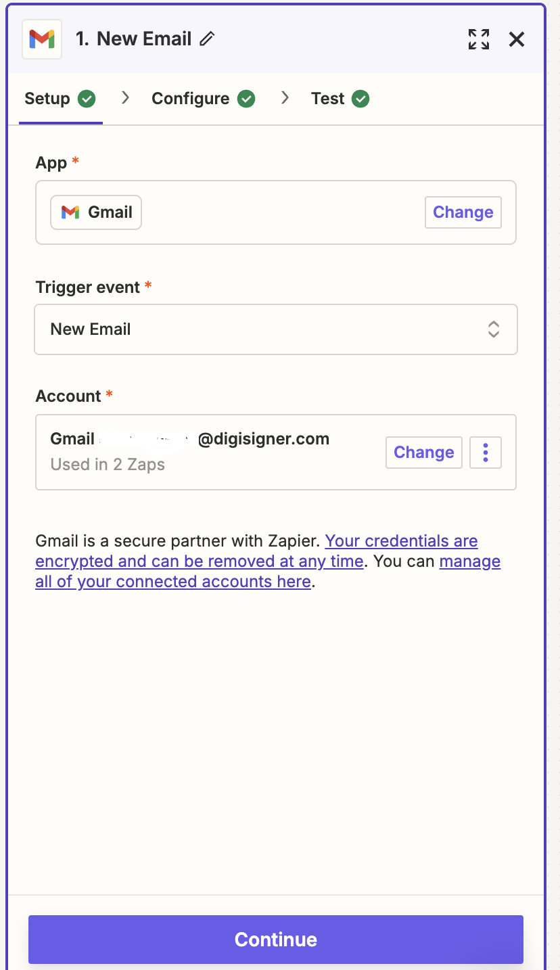Close the New Email step panel
This screenshot has width=560, height=970.
pos(517,39)
